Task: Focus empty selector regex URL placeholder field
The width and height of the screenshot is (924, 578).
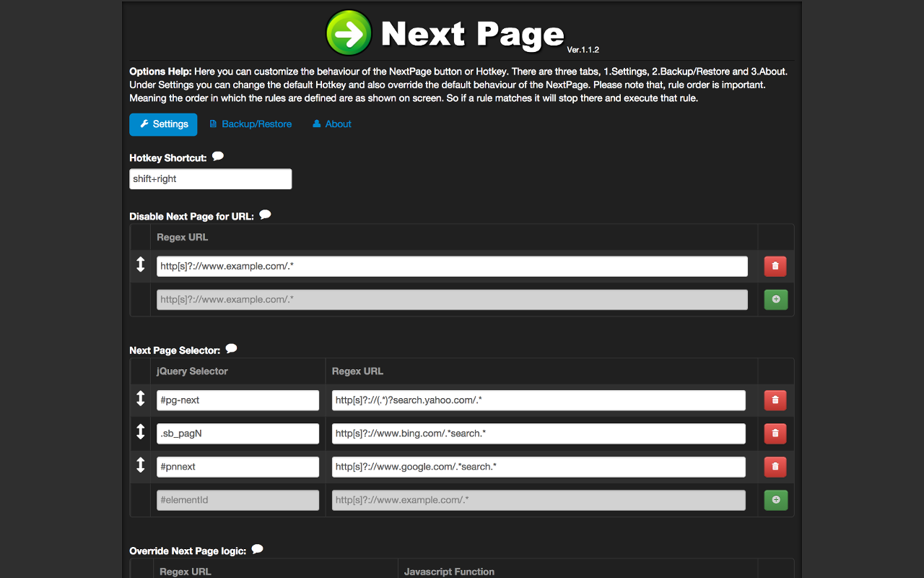Action: click(x=539, y=500)
